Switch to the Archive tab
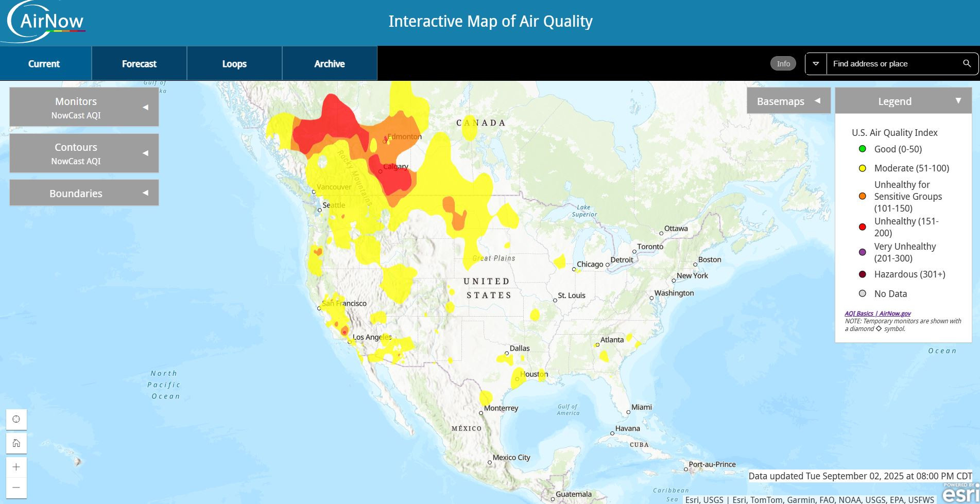This screenshot has height=504, width=980. click(330, 63)
